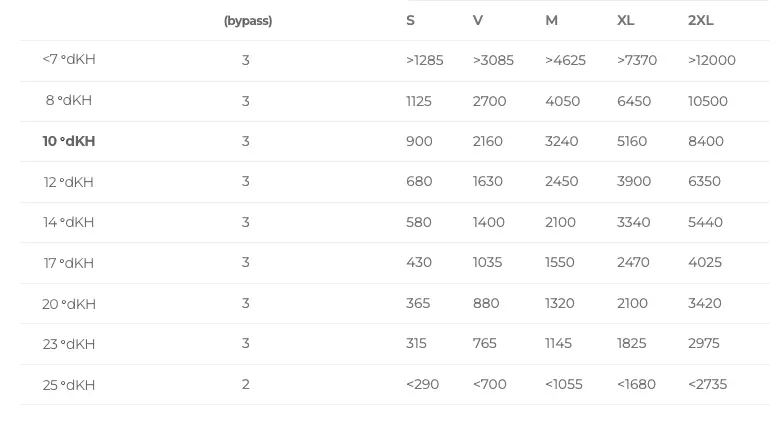Select the 3900 value in column XL
Screen dimensions: 780x428
(x=634, y=182)
